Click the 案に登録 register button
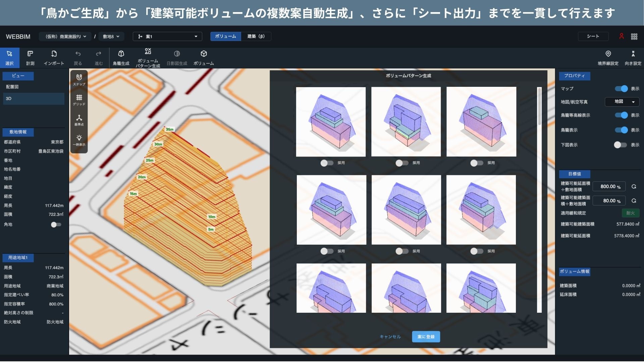This screenshot has height=362, width=644. (x=426, y=337)
